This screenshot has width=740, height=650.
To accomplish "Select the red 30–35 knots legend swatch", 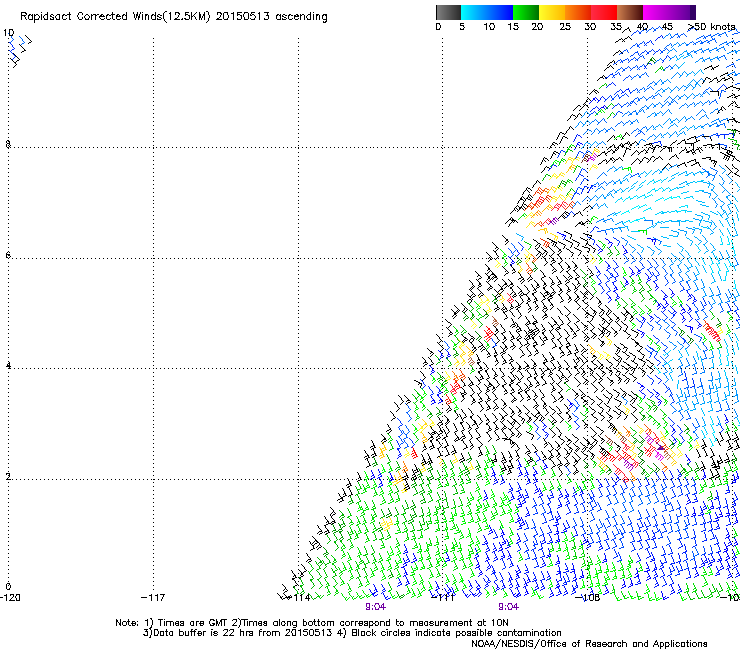I will 604,12.
